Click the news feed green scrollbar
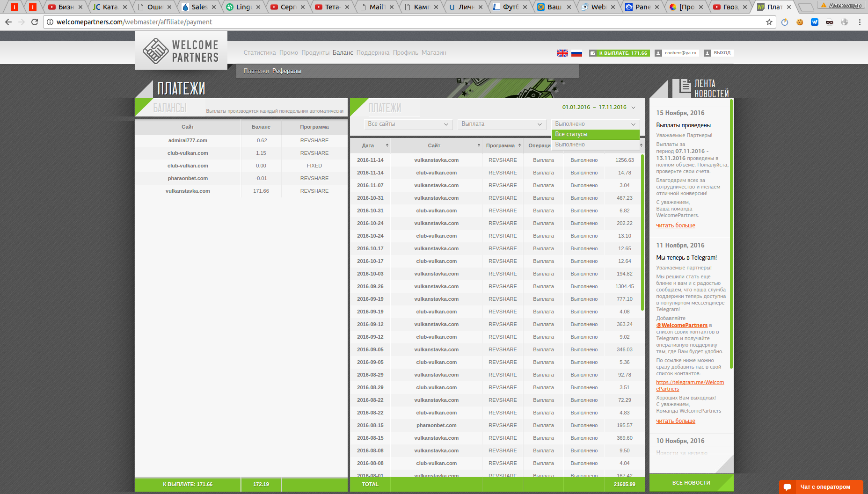The image size is (868, 494). point(731,234)
